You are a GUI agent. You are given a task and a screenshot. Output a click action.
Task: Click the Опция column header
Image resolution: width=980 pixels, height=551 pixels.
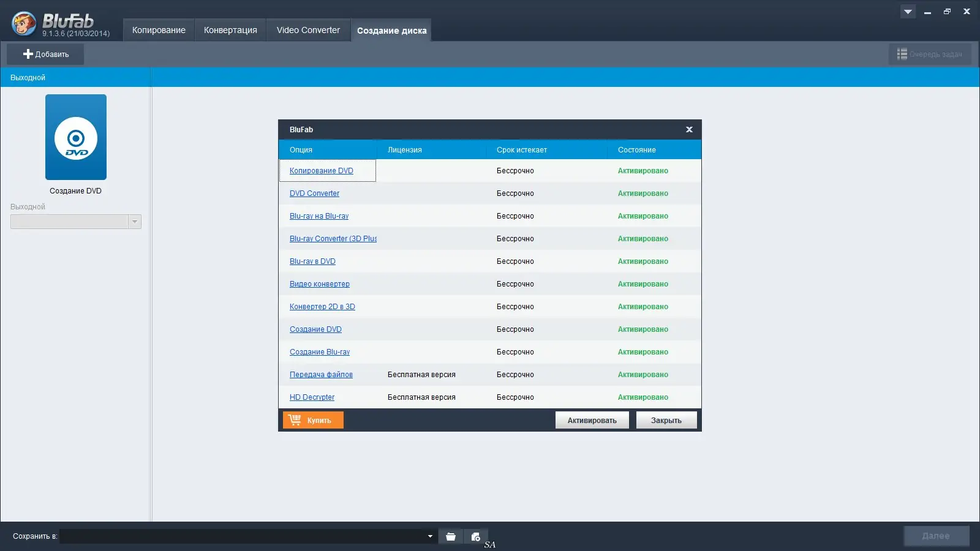pos(328,150)
